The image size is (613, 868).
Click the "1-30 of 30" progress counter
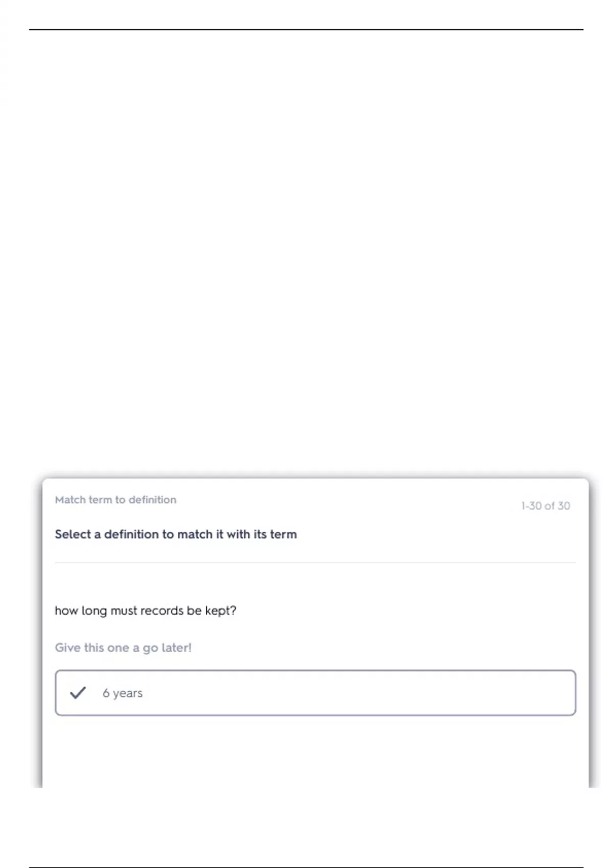(x=545, y=505)
